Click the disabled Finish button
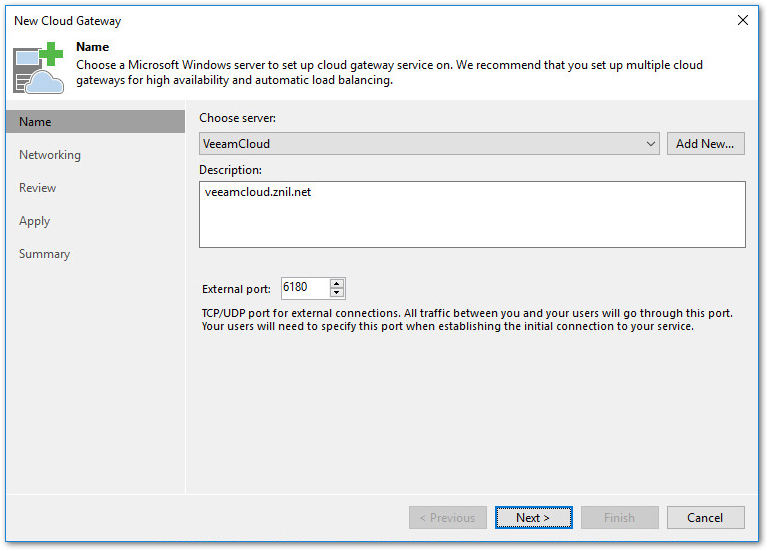This screenshot has height=551, width=768. click(x=620, y=518)
